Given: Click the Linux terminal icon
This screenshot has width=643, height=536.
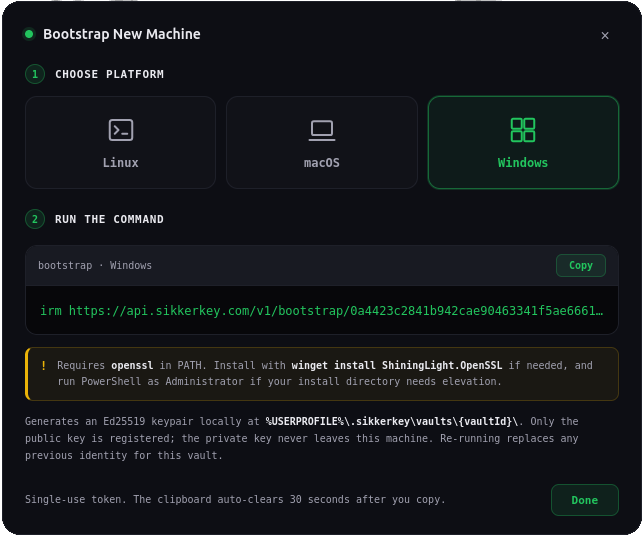Looking at the screenshot, I should [x=121, y=130].
